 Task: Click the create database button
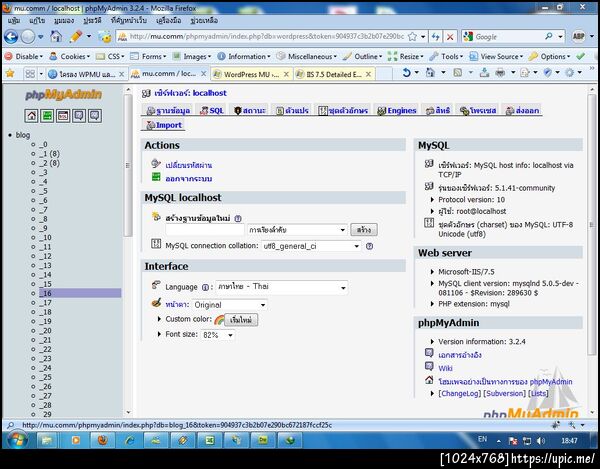tap(364, 230)
